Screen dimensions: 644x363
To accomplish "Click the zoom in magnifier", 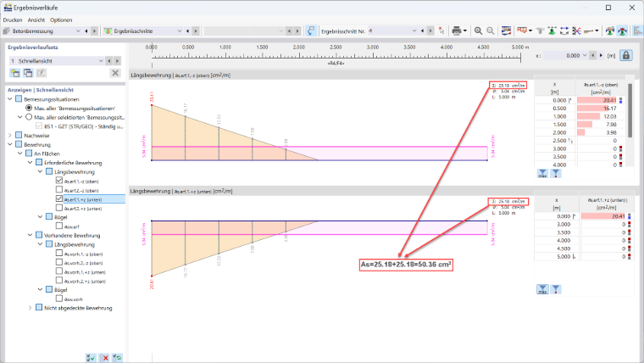I will coord(478,31).
